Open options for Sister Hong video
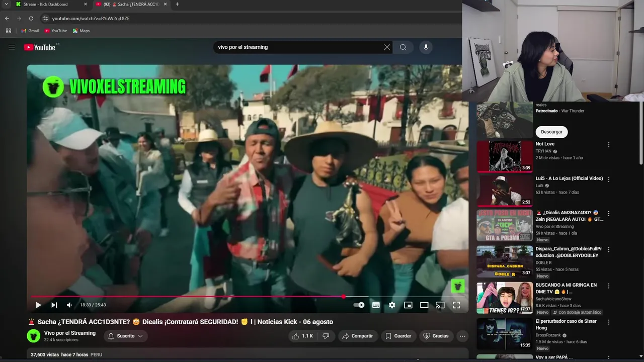The image size is (644, 362). pyautogui.click(x=609, y=322)
